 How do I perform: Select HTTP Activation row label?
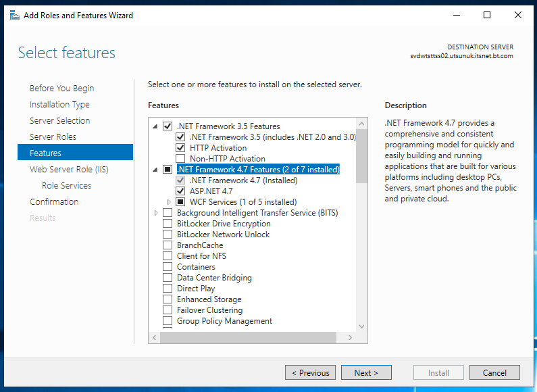pos(218,148)
